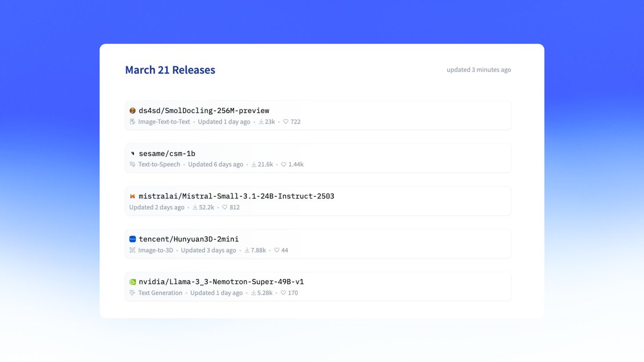Open ds4sd/SmolDocling-256M-preview model link
This screenshot has height=362, width=644.
pos(204,110)
